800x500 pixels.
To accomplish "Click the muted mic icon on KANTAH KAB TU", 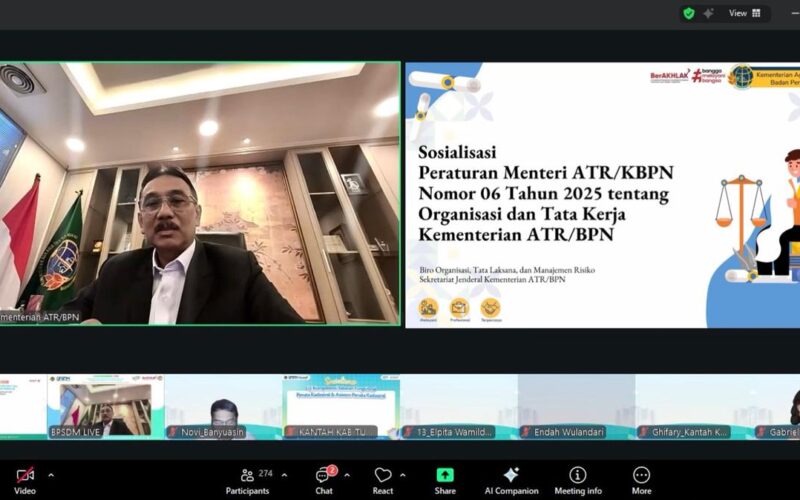I will (x=291, y=432).
